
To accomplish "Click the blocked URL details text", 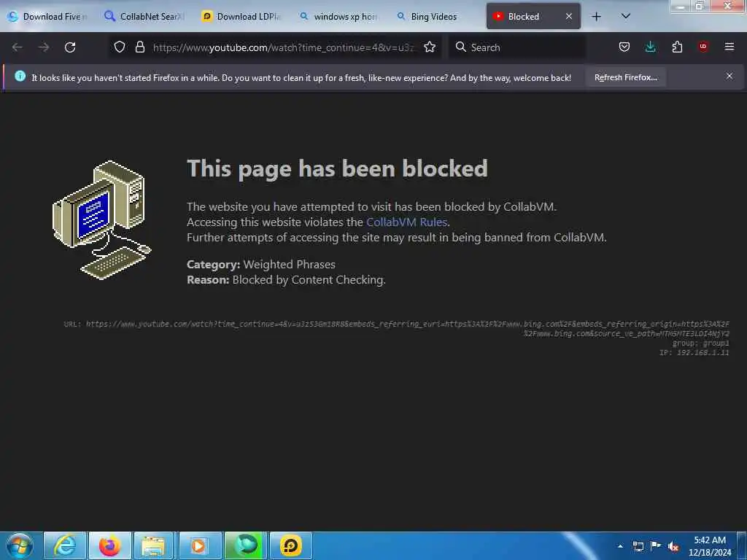I will click(x=396, y=329).
